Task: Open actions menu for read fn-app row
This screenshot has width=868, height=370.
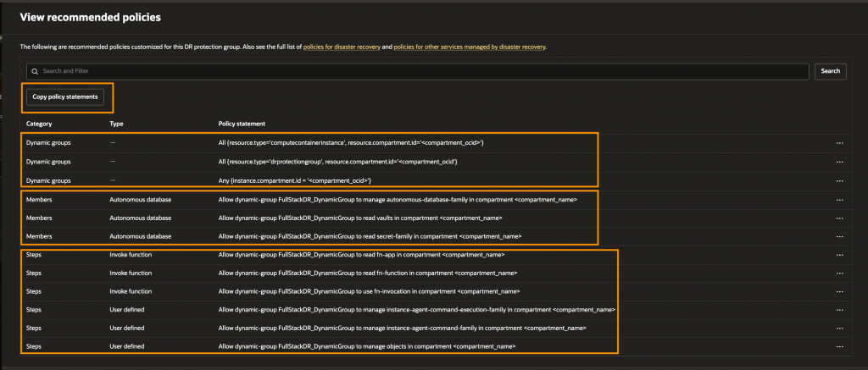Action: pos(839,255)
